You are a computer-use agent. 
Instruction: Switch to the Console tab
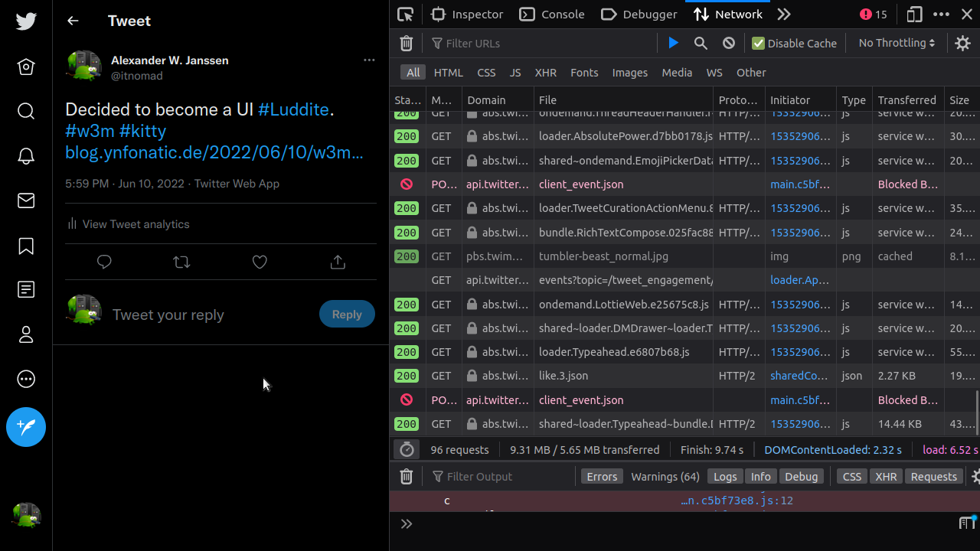(x=552, y=14)
